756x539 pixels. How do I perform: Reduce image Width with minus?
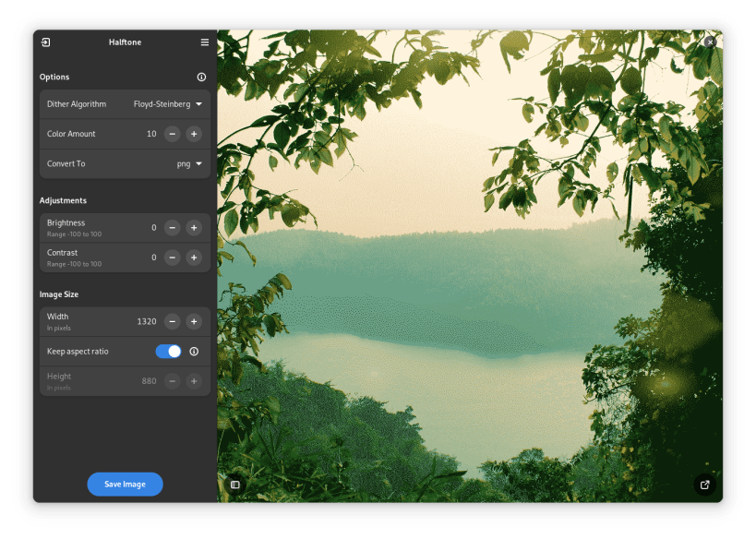click(172, 321)
